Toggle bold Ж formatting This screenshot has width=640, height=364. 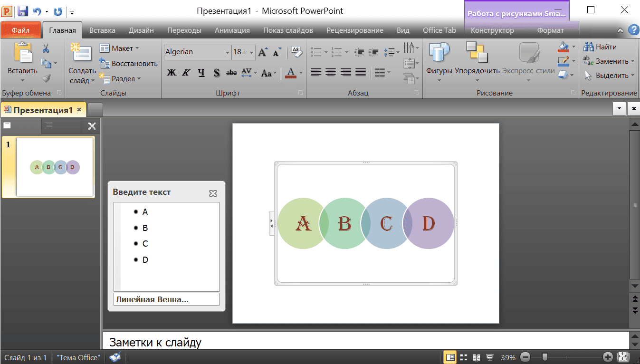point(172,73)
